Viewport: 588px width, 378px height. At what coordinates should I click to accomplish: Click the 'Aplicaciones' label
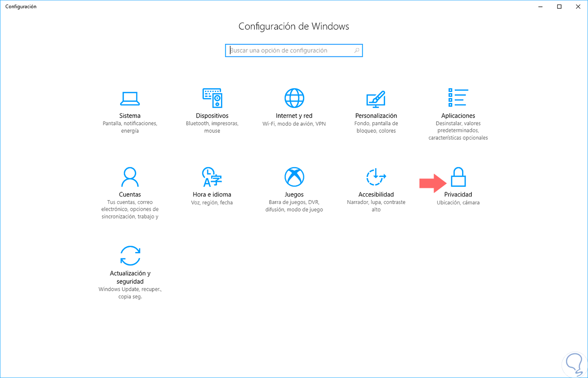[x=458, y=116]
